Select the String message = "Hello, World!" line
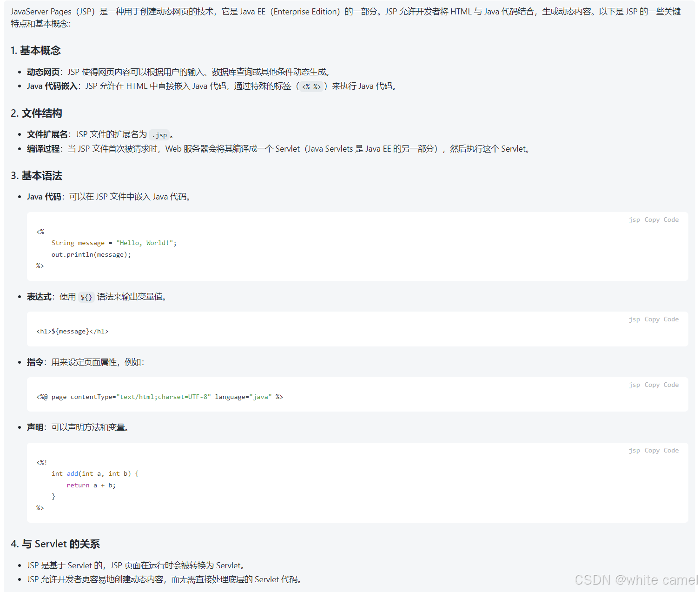700x592 pixels. point(113,242)
